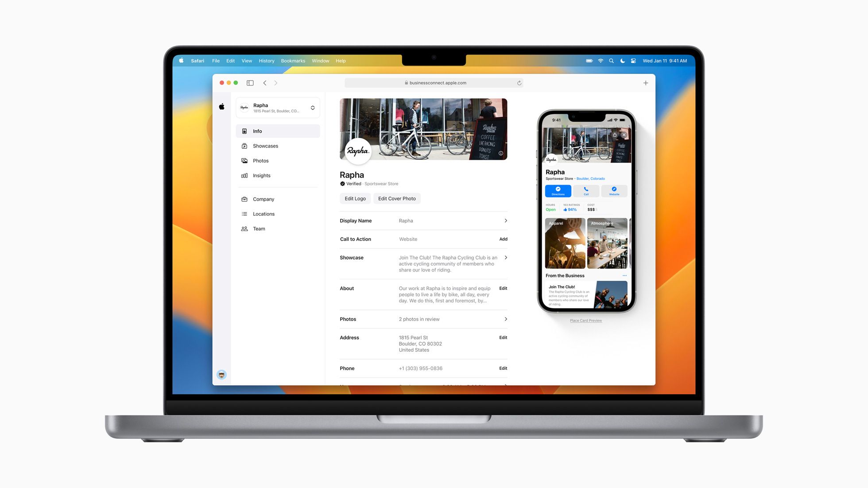This screenshot has width=868, height=488.
Task: Select the History menu in Safari
Action: tap(266, 61)
